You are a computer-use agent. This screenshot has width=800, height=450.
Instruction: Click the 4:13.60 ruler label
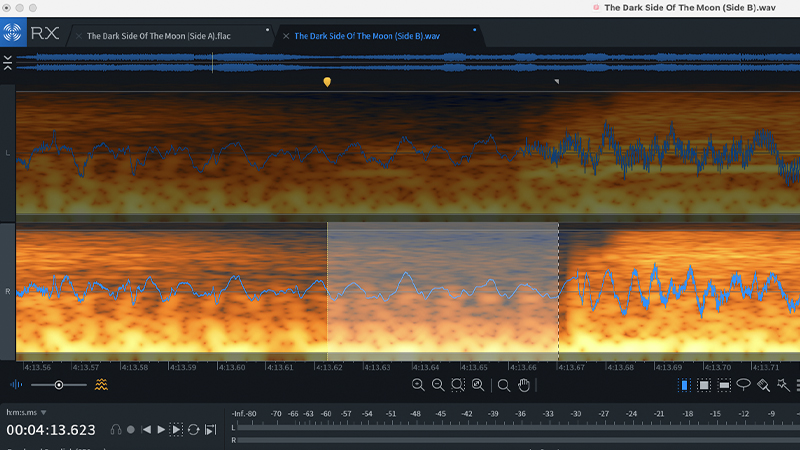coord(232,367)
